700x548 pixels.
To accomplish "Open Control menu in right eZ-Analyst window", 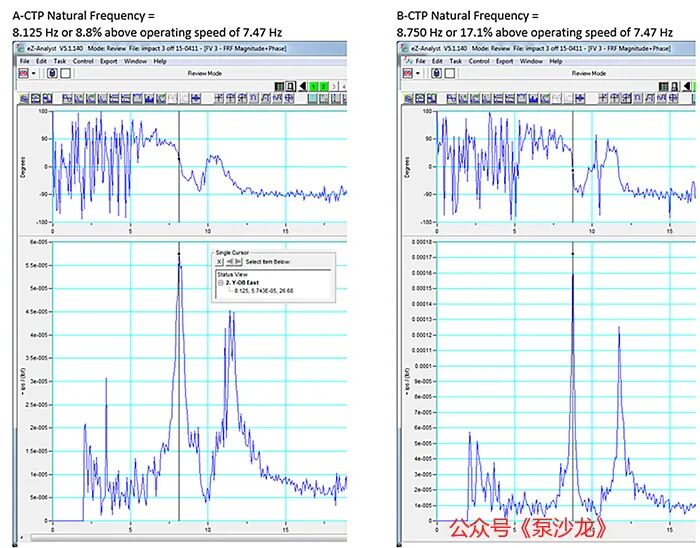I will [x=479, y=61].
